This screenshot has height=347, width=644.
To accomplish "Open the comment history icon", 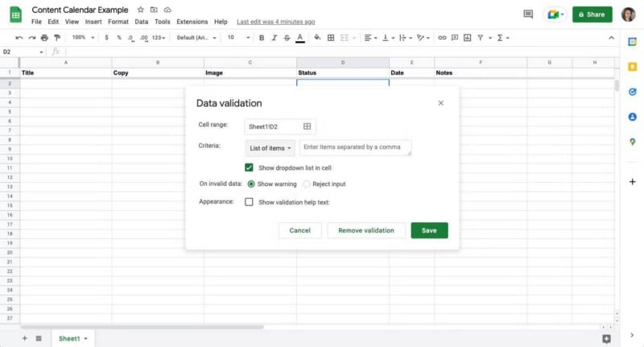I will click(x=528, y=14).
